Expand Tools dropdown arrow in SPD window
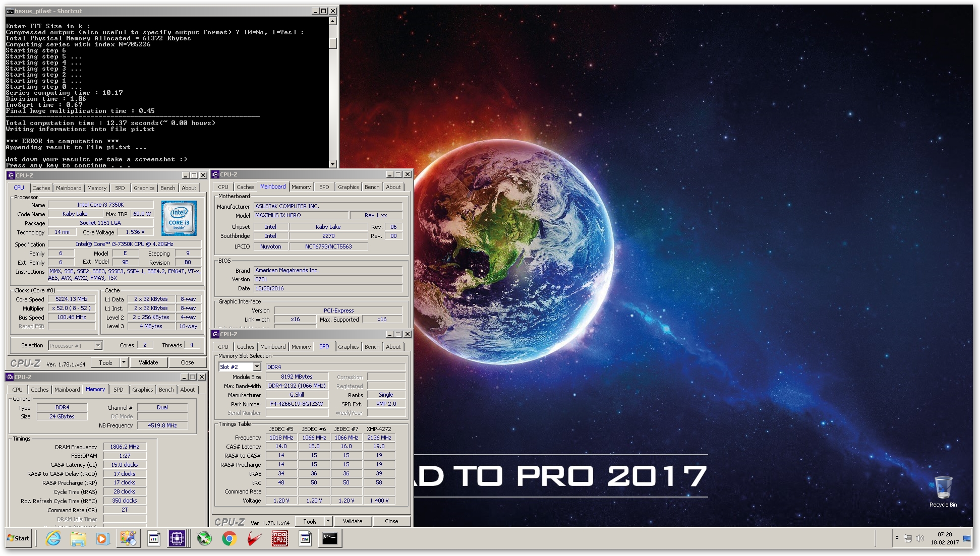This screenshot has width=980, height=556. point(328,521)
